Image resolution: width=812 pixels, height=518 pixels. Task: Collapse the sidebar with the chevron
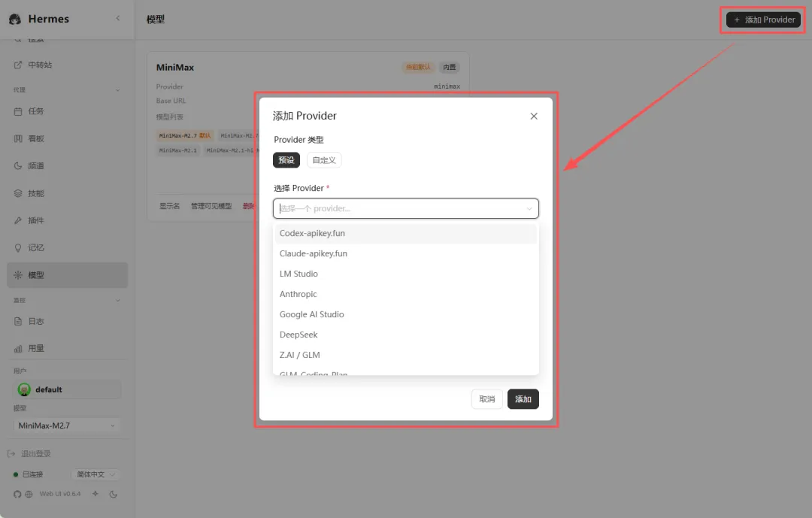click(117, 19)
